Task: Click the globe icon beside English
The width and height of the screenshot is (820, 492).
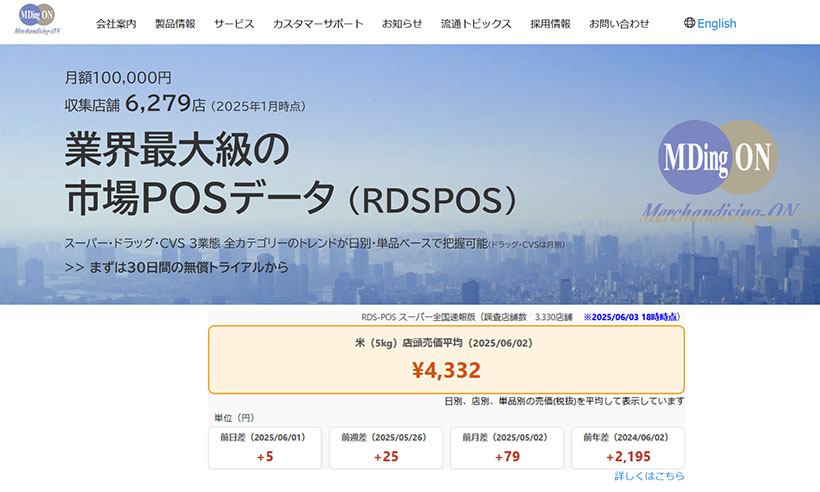Action: point(689,22)
